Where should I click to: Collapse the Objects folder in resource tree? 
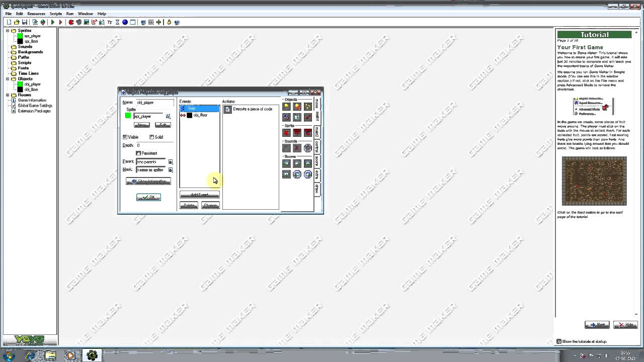coord(8,79)
